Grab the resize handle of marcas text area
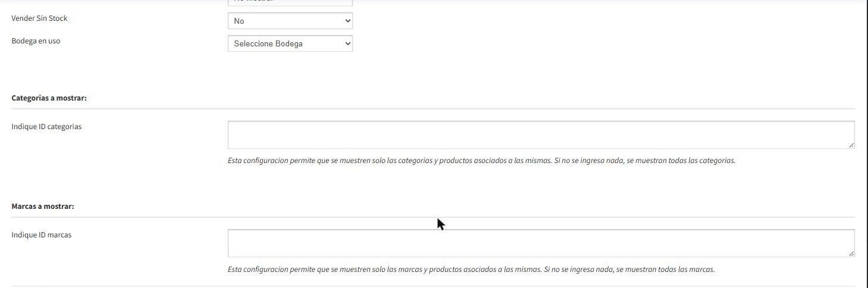The height and width of the screenshot is (288, 868). [x=851, y=253]
